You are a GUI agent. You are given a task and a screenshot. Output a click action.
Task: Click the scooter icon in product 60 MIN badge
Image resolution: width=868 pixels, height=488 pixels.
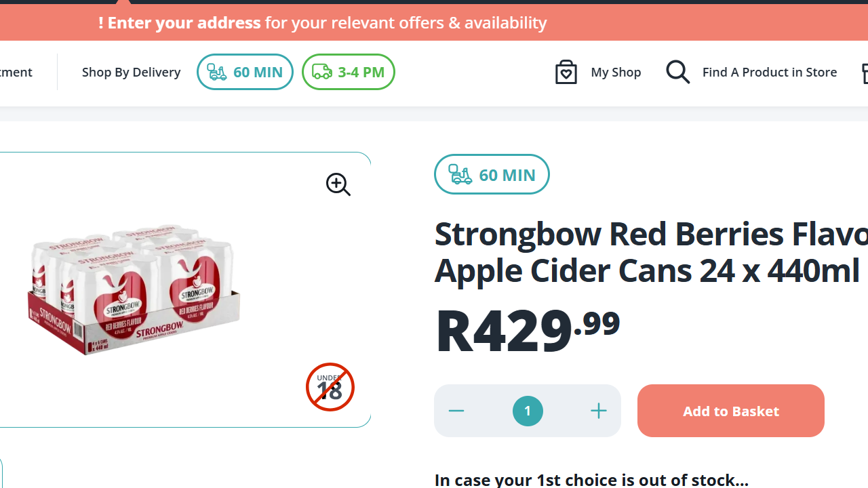point(460,175)
